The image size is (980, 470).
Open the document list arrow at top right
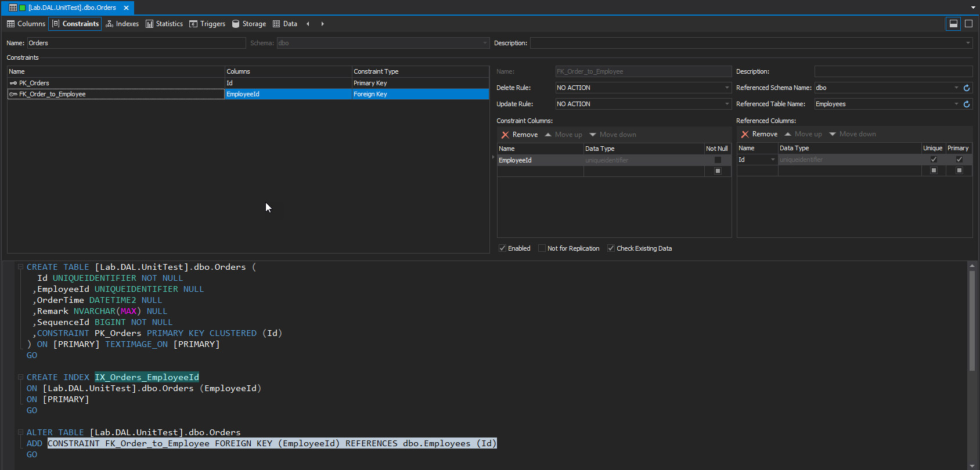click(x=973, y=8)
